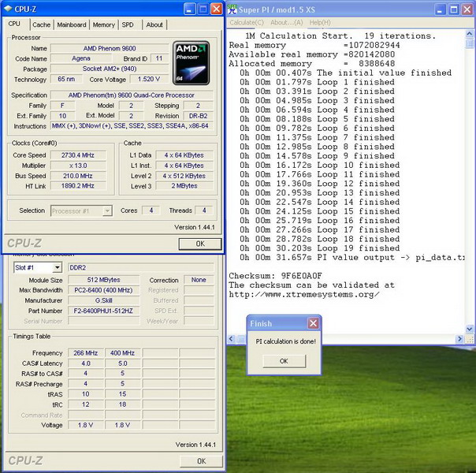Close the Finish dialog with X

pyautogui.click(x=313, y=323)
